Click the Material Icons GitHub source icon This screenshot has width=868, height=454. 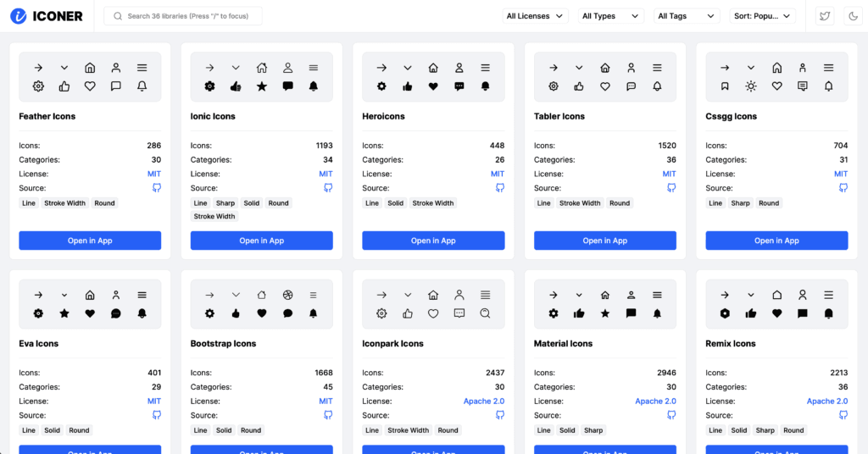pyautogui.click(x=671, y=415)
